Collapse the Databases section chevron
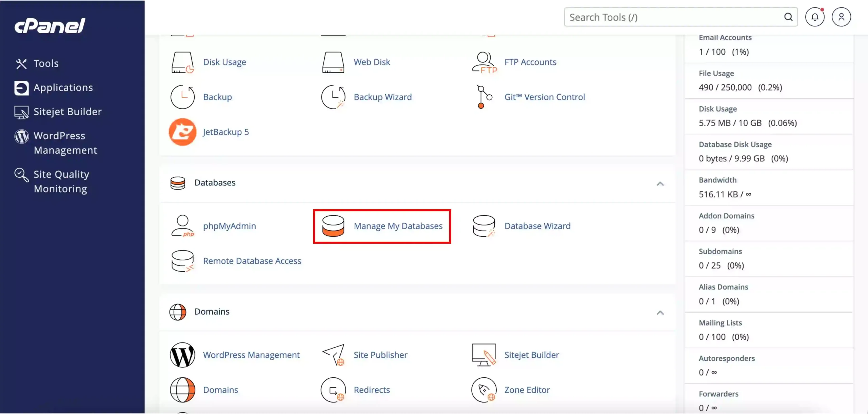Image resolution: width=868 pixels, height=414 pixels. click(x=660, y=184)
